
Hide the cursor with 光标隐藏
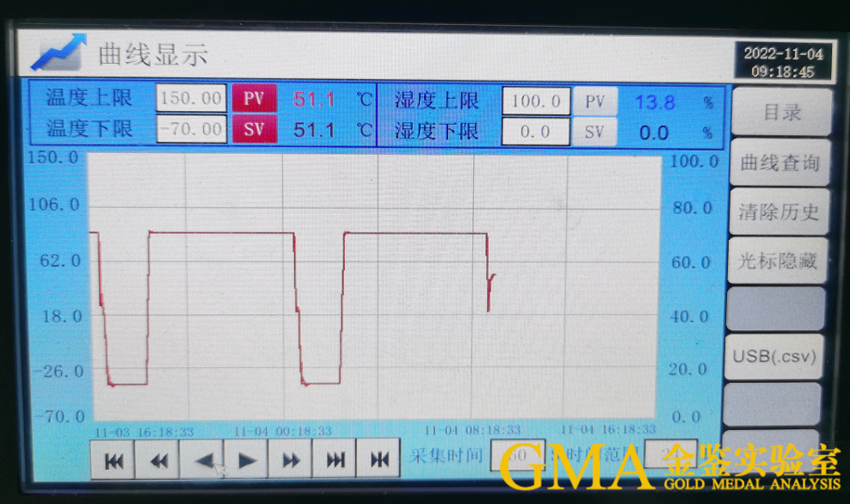tap(778, 261)
